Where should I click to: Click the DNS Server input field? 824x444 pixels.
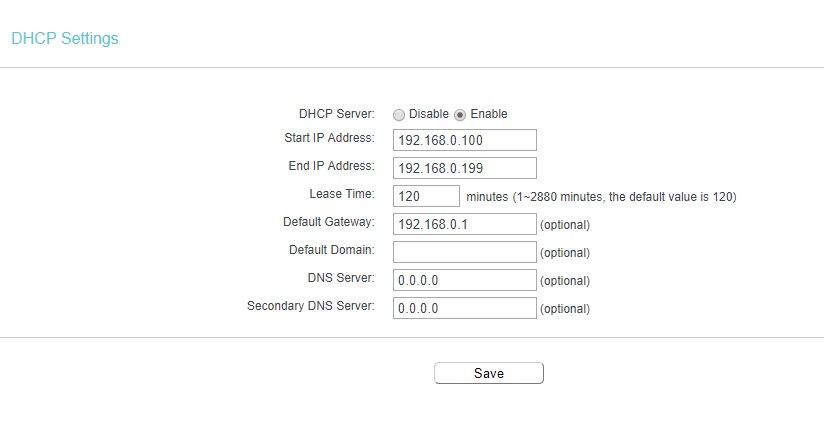(465, 280)
